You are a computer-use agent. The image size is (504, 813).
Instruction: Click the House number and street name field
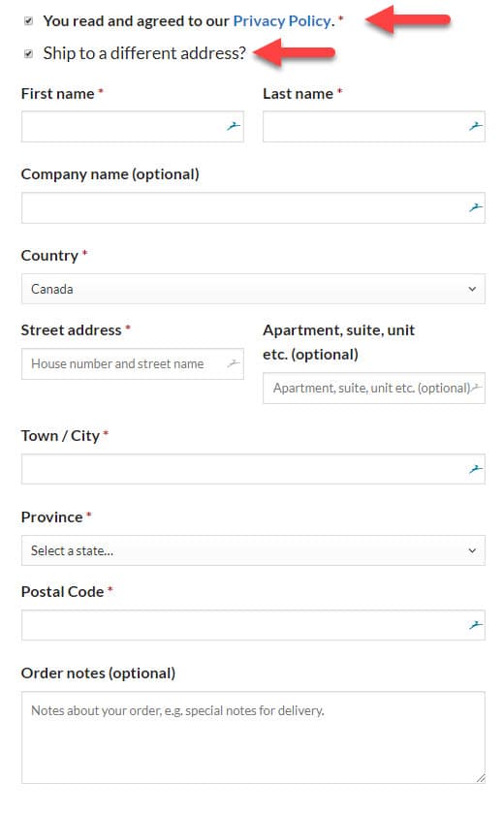132,363
